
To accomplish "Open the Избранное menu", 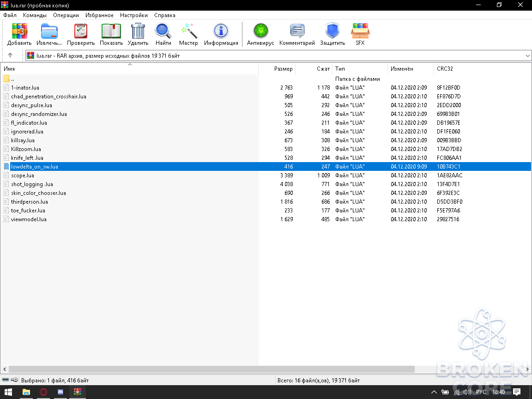I will (99, 15).
